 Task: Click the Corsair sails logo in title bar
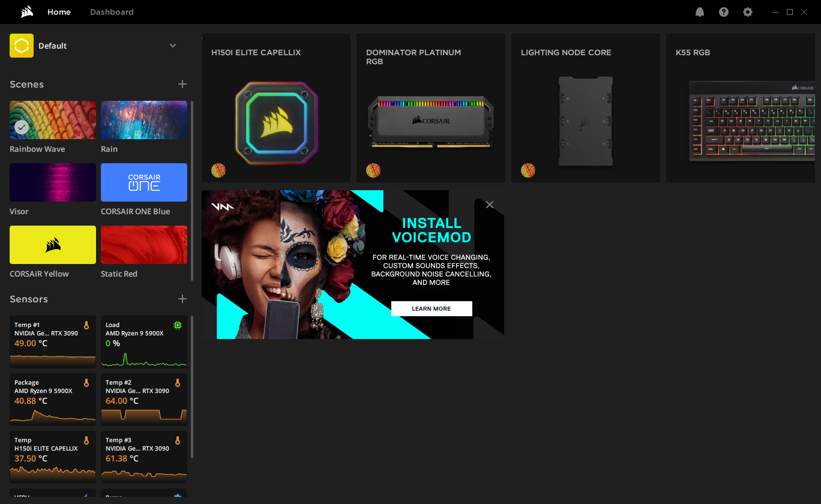[26, 12]
